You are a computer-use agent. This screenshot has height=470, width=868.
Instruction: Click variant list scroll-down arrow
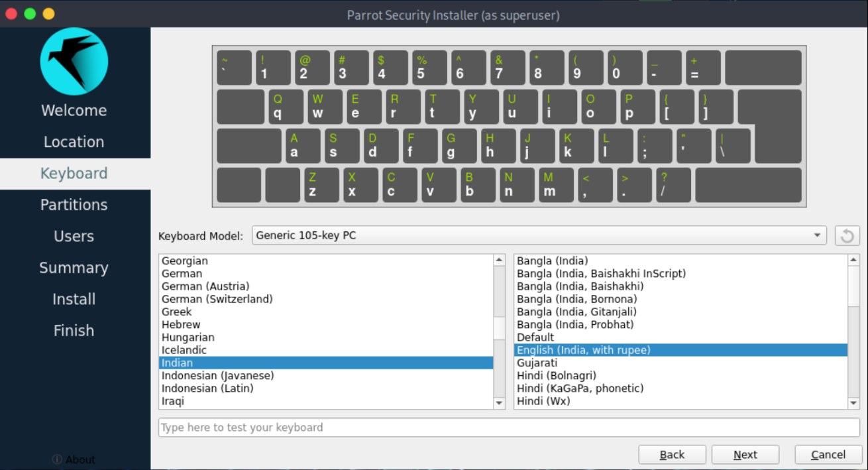click(x=854, y=402)
